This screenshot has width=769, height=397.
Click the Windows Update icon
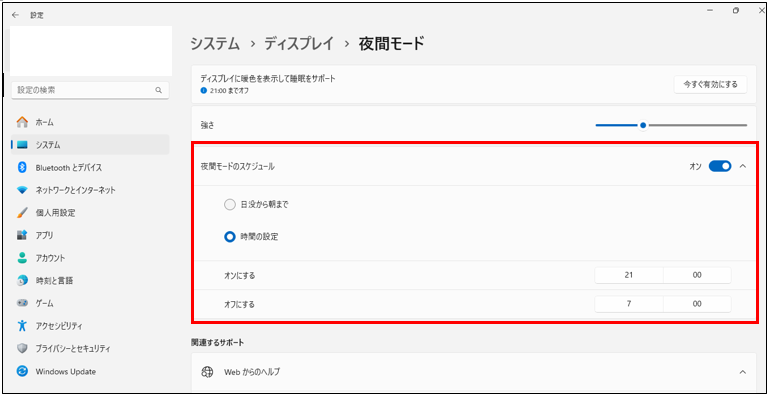click(22, 371)
